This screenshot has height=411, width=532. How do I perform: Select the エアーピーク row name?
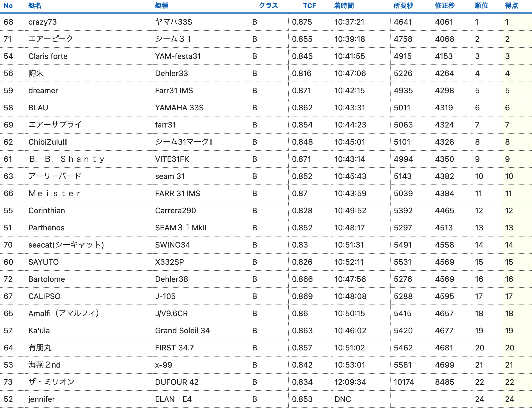(x=51, y=39)
